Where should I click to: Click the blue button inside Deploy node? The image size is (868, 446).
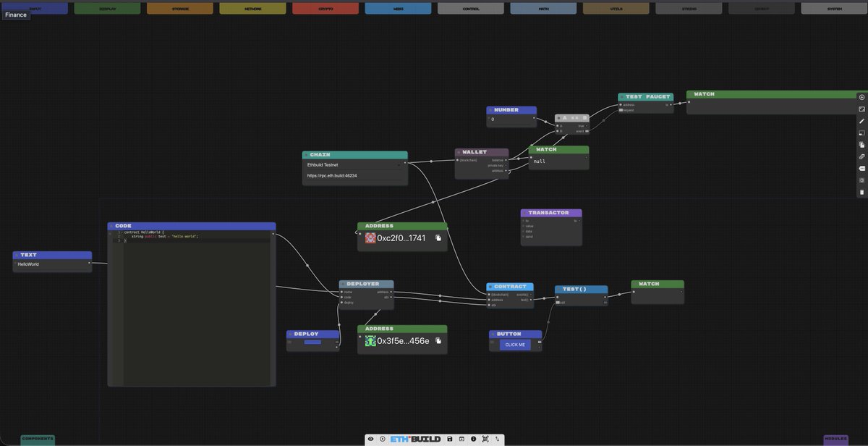(x=312, y=342)
